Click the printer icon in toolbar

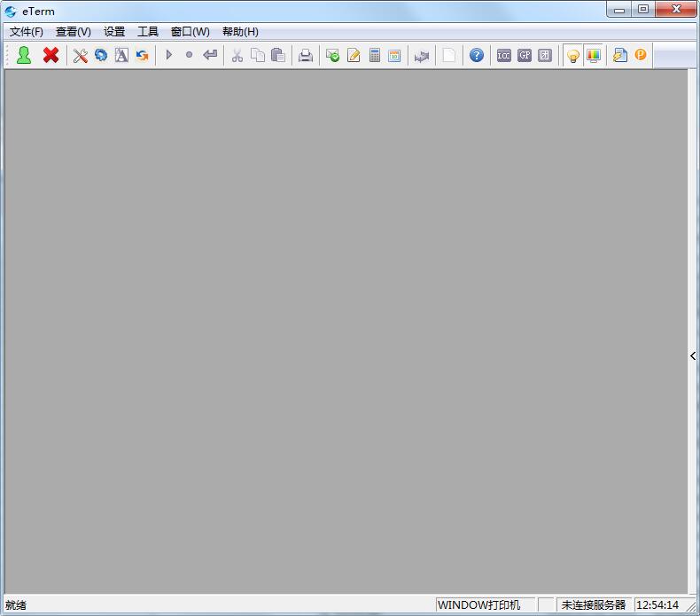click(x=306, y=55)
